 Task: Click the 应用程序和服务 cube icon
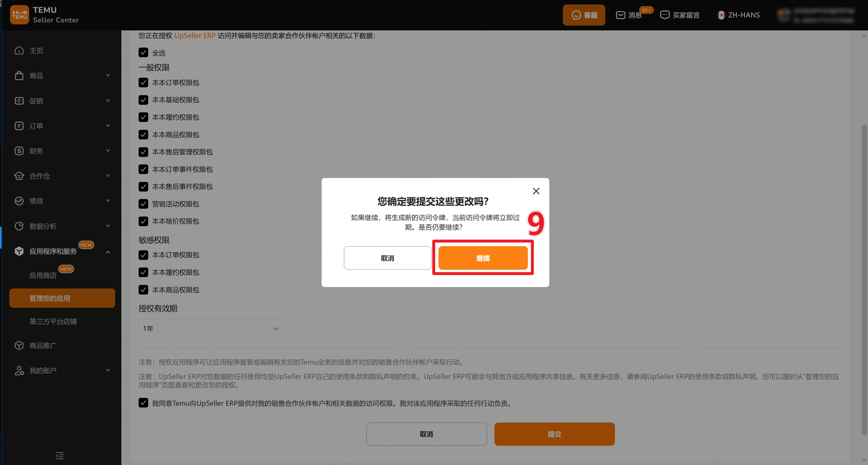[x=19, y=251]
